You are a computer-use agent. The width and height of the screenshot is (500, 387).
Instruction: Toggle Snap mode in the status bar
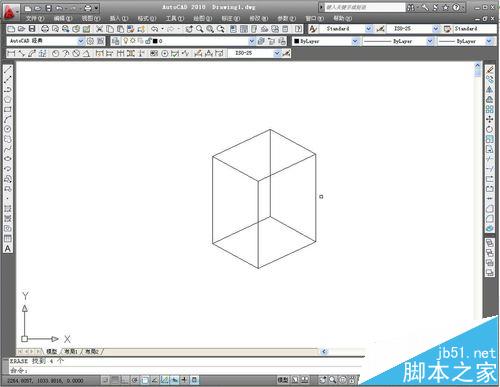click(x=105, y=380)
